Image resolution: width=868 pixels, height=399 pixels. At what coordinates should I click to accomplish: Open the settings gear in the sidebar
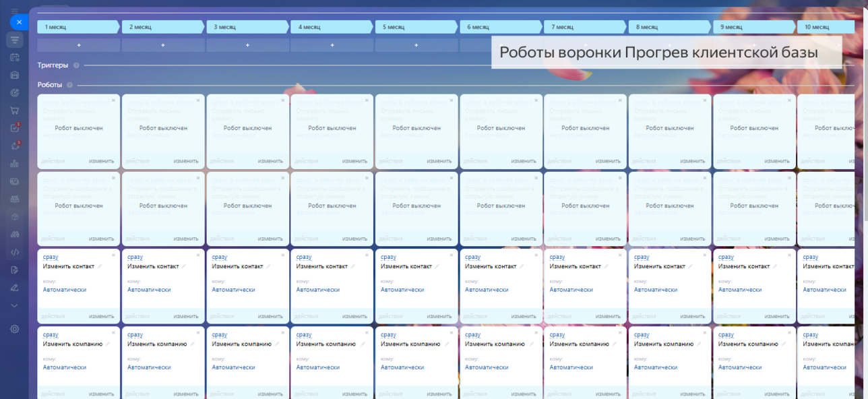(x=14, y=329)
